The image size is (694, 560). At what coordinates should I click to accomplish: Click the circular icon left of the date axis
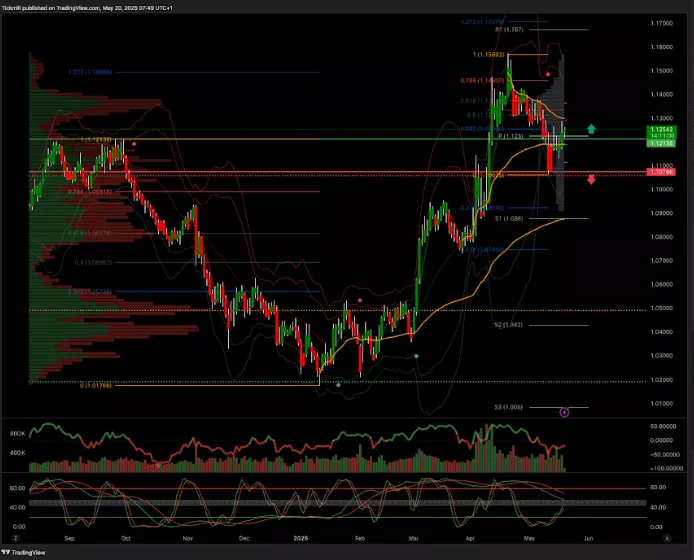16,538
